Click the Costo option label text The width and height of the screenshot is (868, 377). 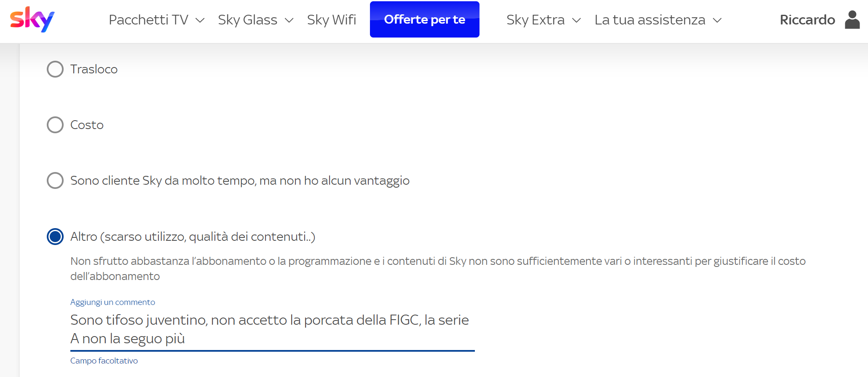click(x=87, y=125)
